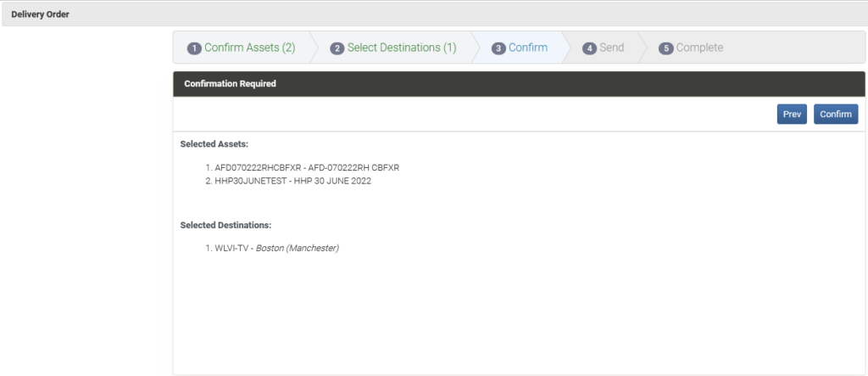Click the step 2 number badge
Screen dimensions: 868x376
337,48
